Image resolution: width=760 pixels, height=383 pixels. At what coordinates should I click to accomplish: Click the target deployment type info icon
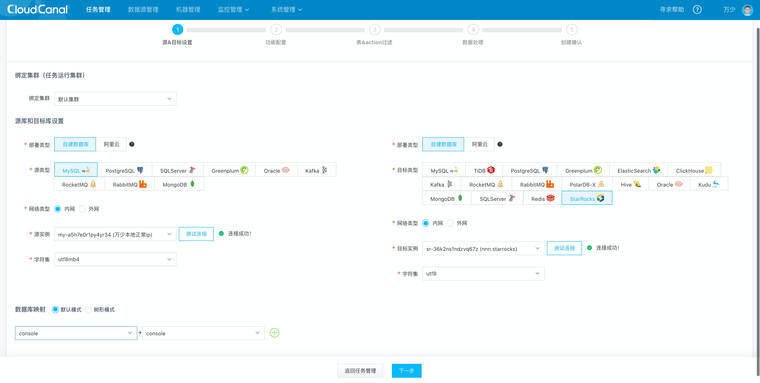click(500, 144)
